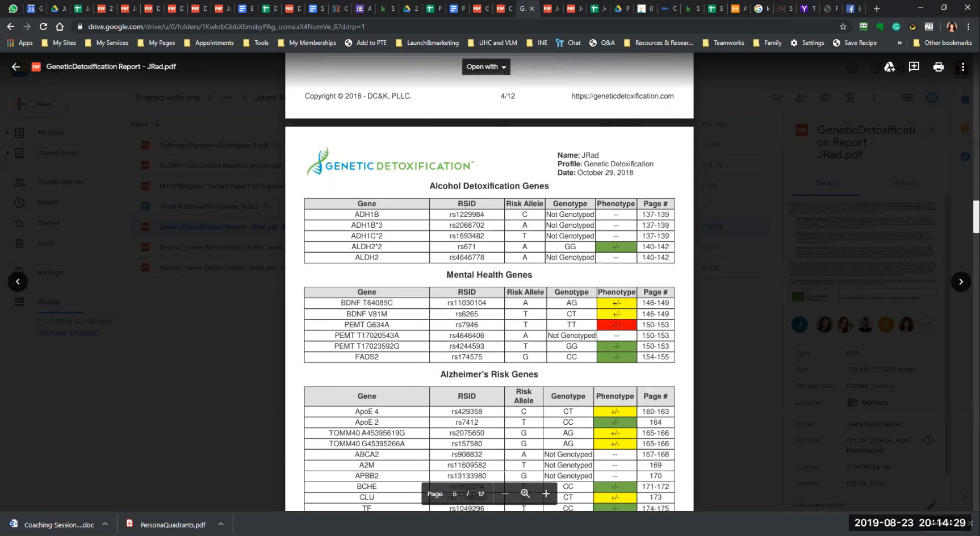This screenshot has width=980, height=536.
Task: Add a comment to the PDF
Action: click(914, 67)
